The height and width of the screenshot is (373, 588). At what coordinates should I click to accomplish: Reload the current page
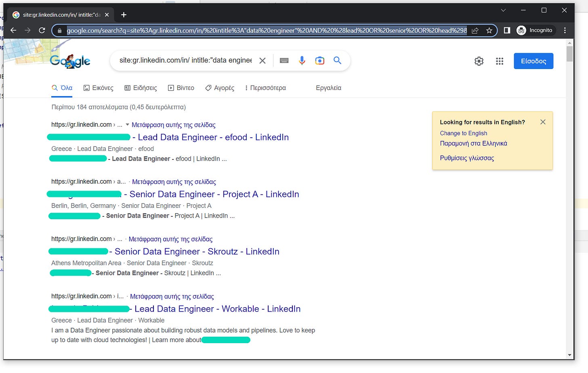[42, 30]
